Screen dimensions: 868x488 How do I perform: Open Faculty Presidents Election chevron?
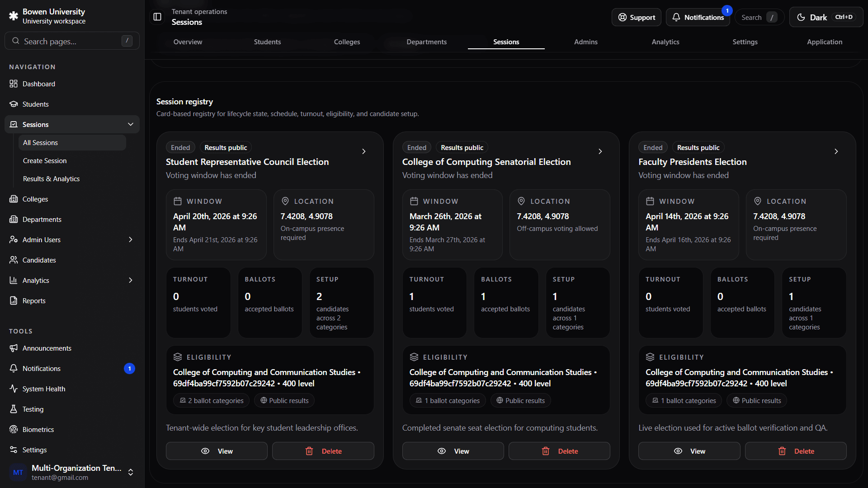tap(836, 151)
